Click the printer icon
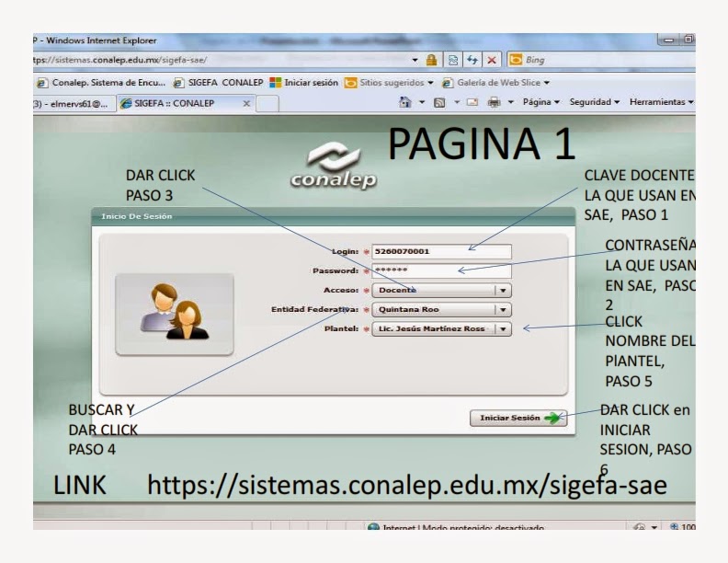728x563 pixels. pos(494,102)
